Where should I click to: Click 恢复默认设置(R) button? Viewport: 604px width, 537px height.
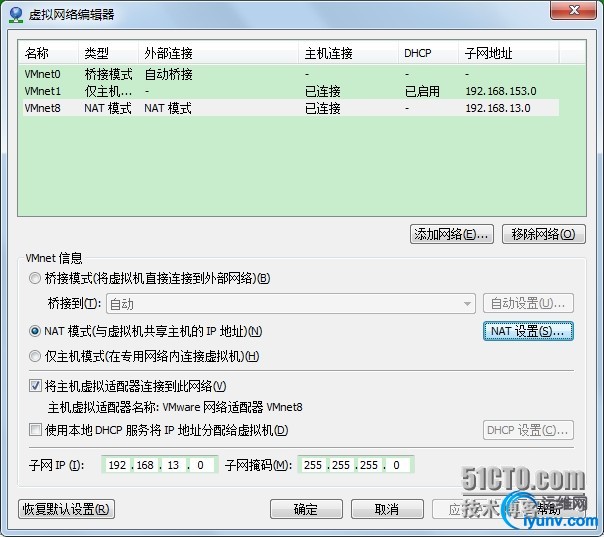click(x=66, y=509)
